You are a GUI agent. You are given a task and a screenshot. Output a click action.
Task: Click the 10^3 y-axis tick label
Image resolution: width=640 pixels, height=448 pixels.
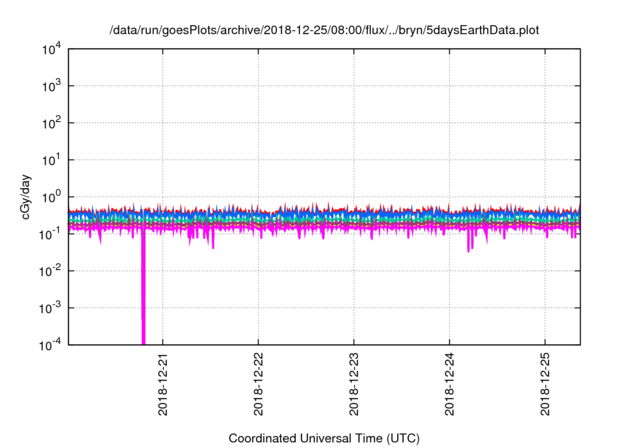pyautogui.click(x=51, y=86)
